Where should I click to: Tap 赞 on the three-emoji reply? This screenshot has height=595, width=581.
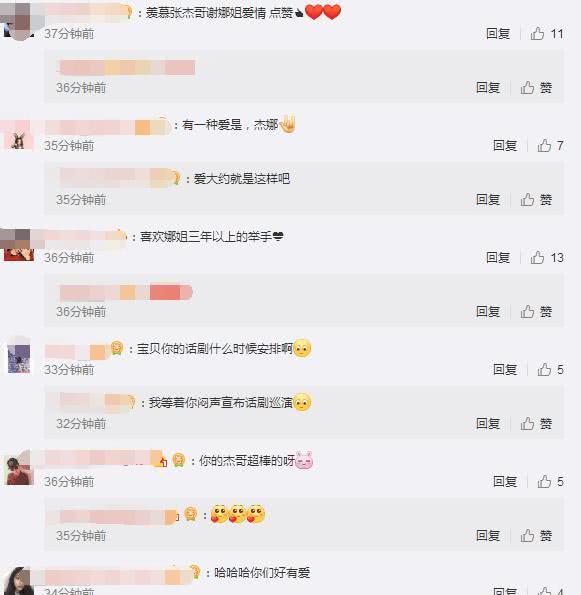[536, 535]
